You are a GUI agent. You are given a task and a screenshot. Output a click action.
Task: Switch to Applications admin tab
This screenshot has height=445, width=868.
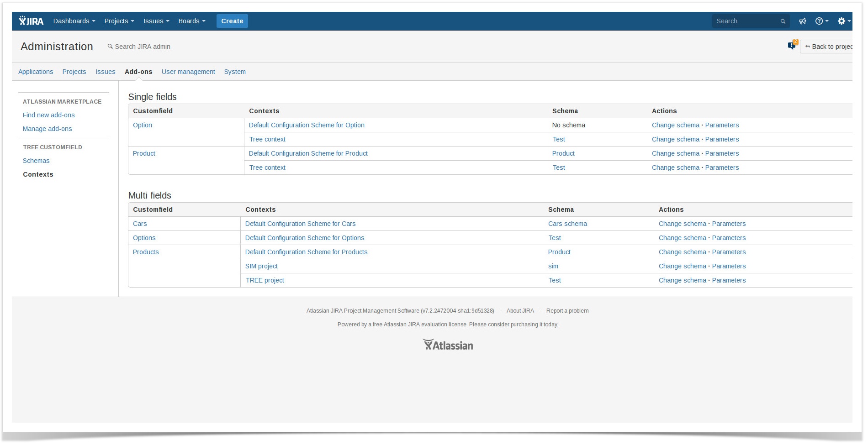(36, 72)
